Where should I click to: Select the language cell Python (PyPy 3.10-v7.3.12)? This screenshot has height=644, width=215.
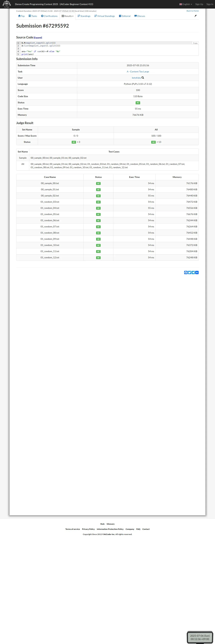pos(138,84)
